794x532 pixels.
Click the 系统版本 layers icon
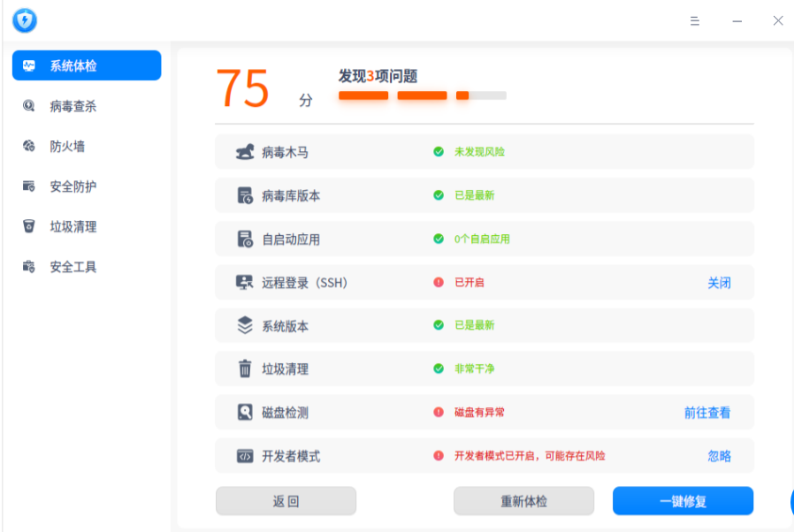pos(245,325)
